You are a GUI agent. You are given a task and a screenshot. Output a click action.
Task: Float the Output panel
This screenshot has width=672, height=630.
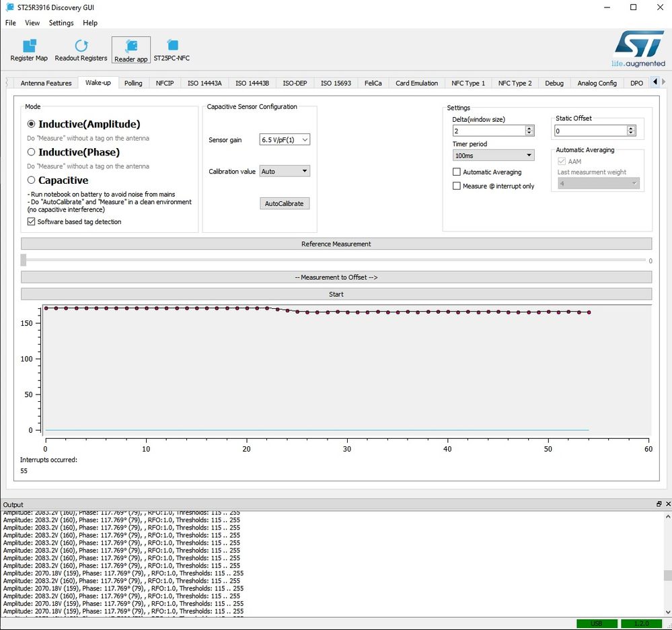coord(659,504)
